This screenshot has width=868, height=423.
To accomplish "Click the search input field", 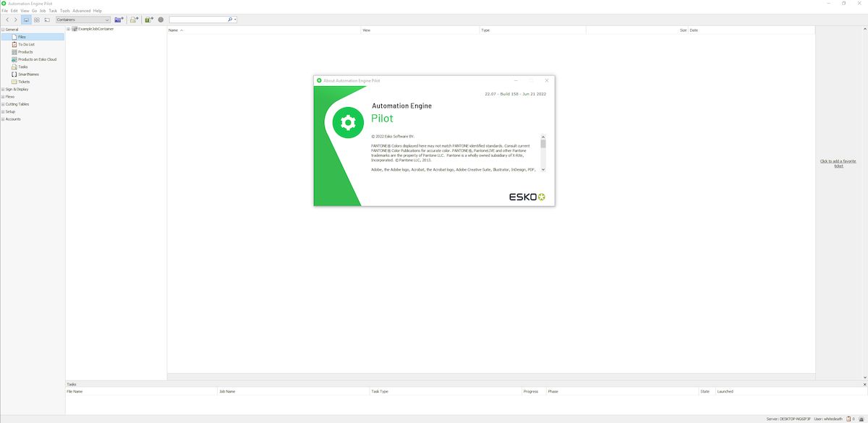I will pos(197,20).
